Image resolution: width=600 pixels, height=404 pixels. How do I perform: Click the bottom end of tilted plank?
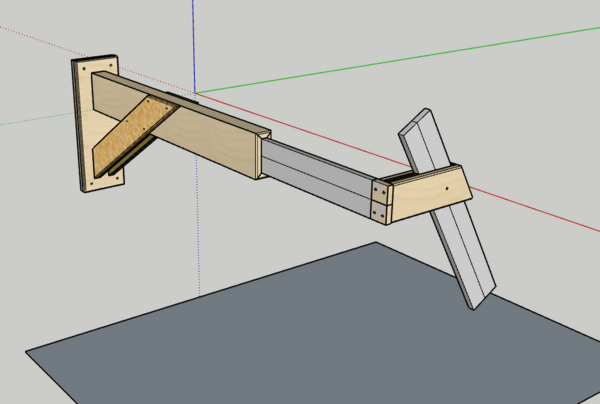(479, 299)
